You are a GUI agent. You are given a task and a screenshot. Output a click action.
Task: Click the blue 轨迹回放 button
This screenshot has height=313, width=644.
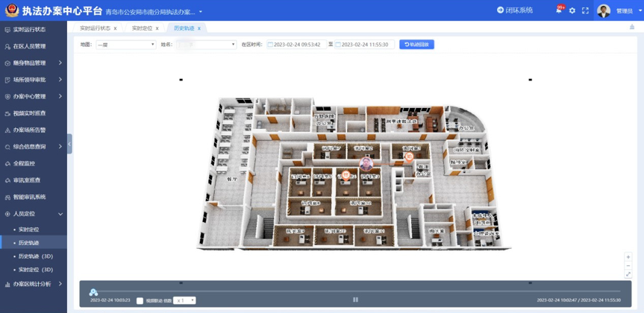(x=416, y=45)
